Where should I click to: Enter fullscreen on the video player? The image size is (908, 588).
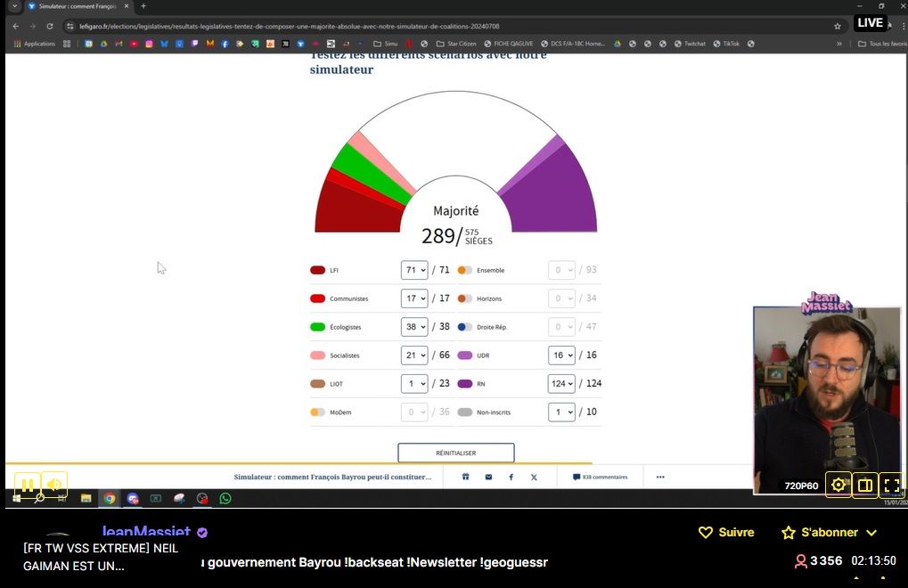891,485
